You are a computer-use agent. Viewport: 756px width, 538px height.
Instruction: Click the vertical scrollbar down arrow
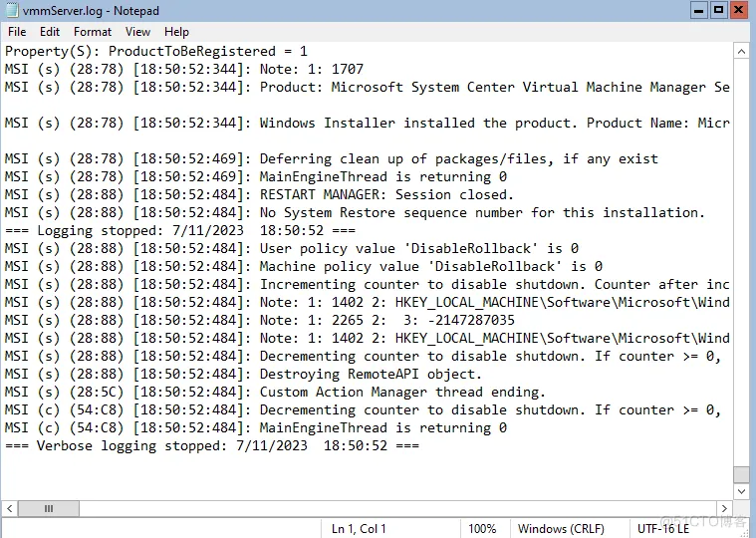[x=741, y=491]
